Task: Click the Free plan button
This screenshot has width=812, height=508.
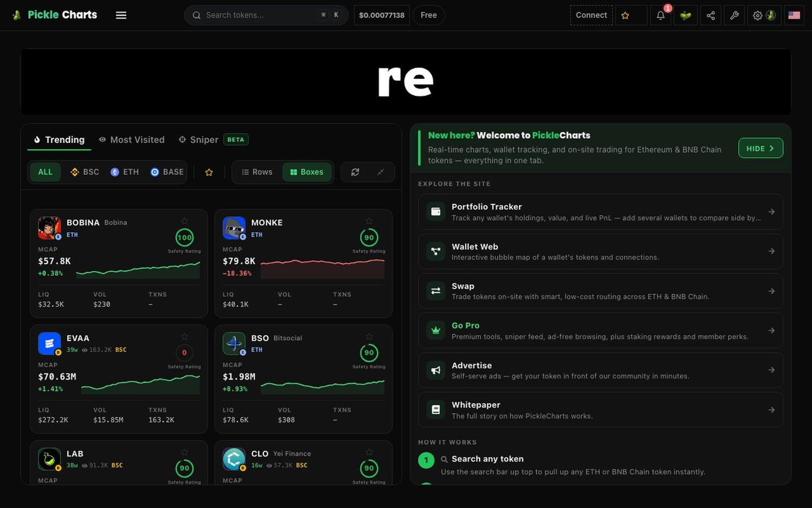Action: pos(429,15)
